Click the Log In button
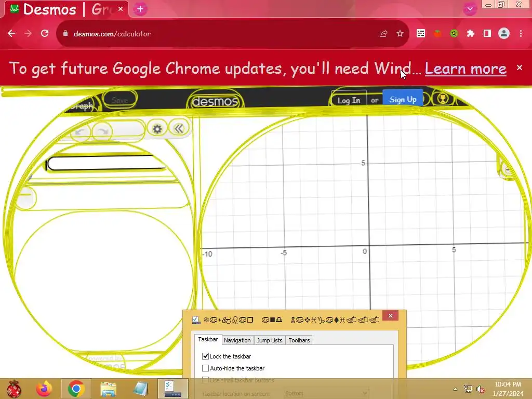 click(349, 100)
